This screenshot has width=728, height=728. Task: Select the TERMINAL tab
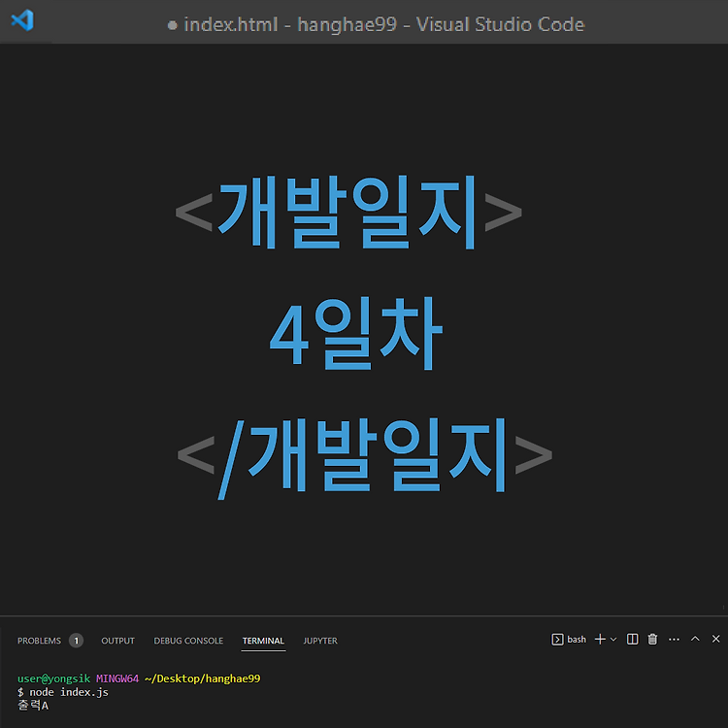pos(263,641)
